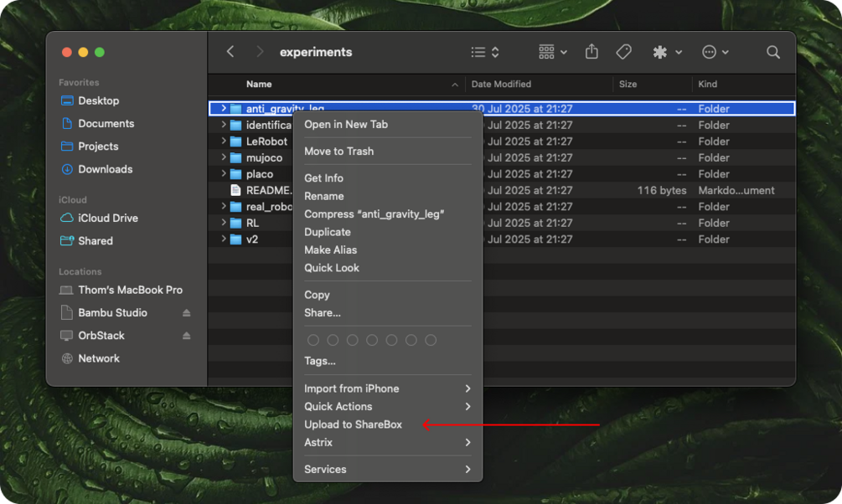Eject the OrbStack volume
The height and width of the screenshot is (504, 842).
pyautogui.click(x=186, y=336)
